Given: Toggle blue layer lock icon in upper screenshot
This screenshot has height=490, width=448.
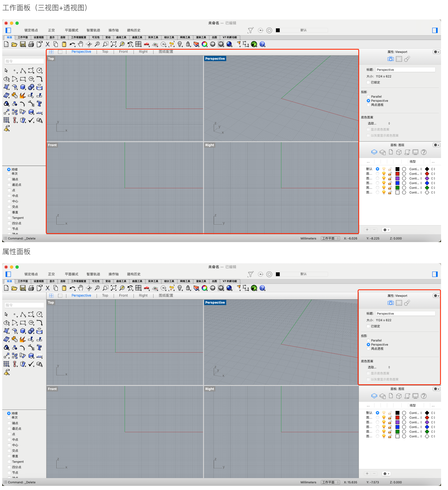Looking at the screenshot, I should (x=390, y=183).
